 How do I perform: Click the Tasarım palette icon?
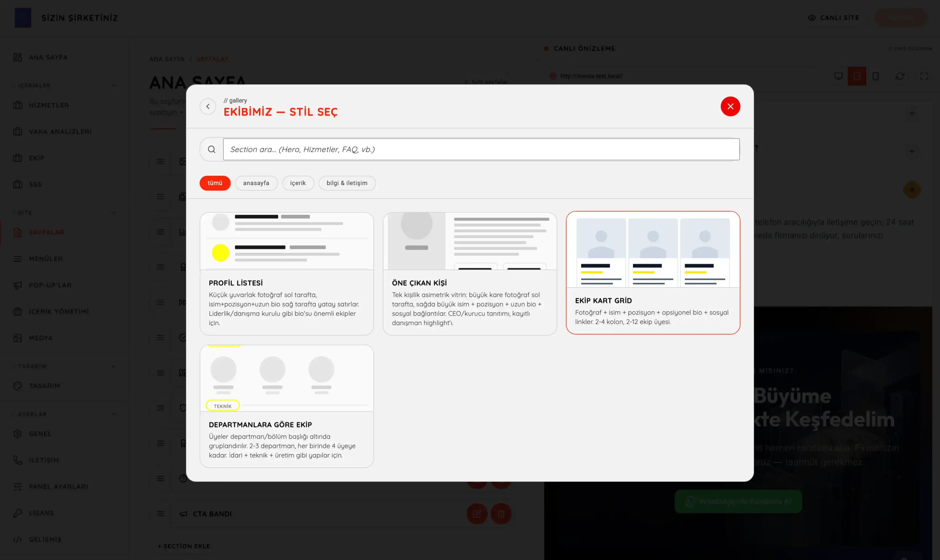pyautogui.click(x=17, y=386)
